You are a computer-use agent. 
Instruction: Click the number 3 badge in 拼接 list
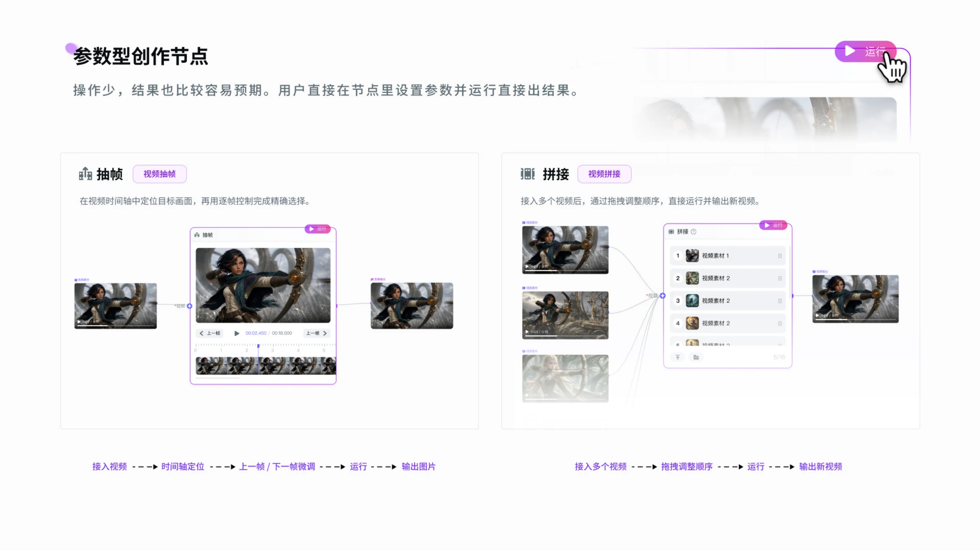point(678,301)
